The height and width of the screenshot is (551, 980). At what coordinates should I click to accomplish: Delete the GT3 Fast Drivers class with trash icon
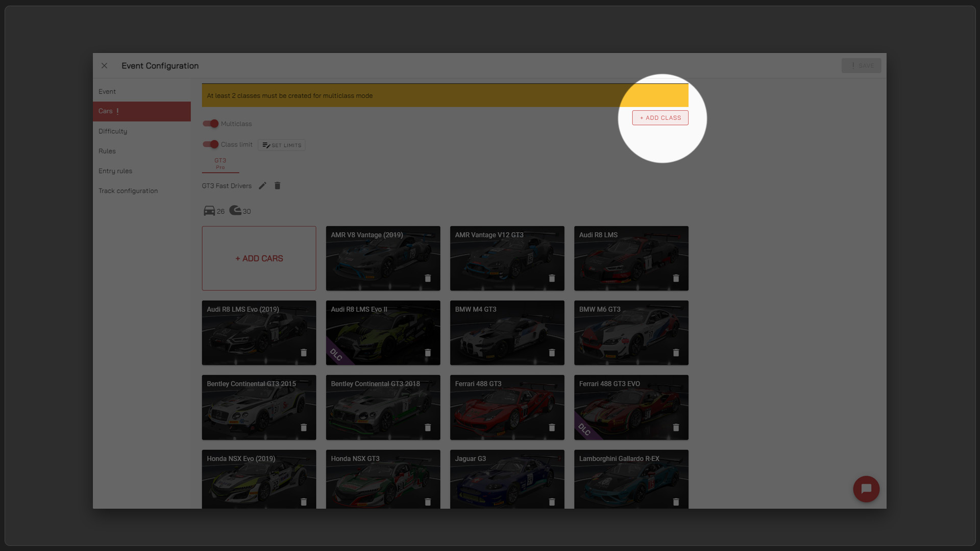(x=277, y=186)
